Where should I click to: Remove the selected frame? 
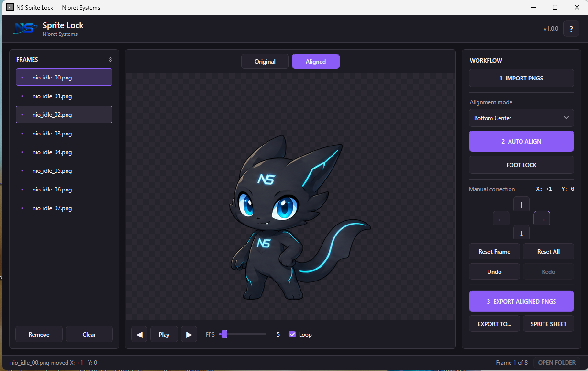39,334
